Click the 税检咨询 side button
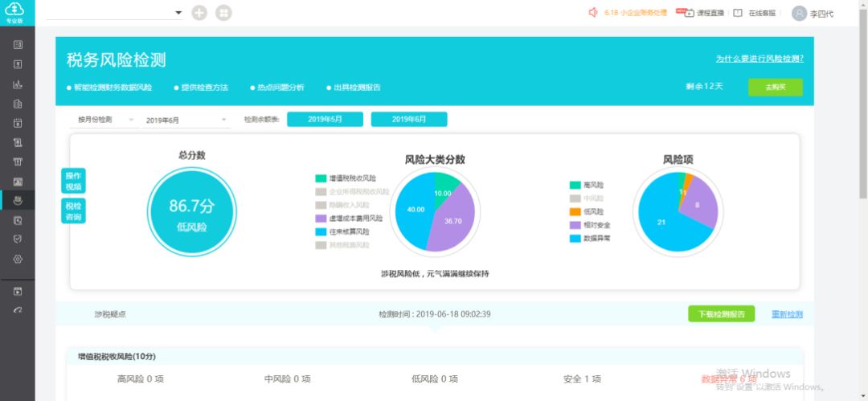The height and width of the screenshot is (401, 868). [73, 211]
